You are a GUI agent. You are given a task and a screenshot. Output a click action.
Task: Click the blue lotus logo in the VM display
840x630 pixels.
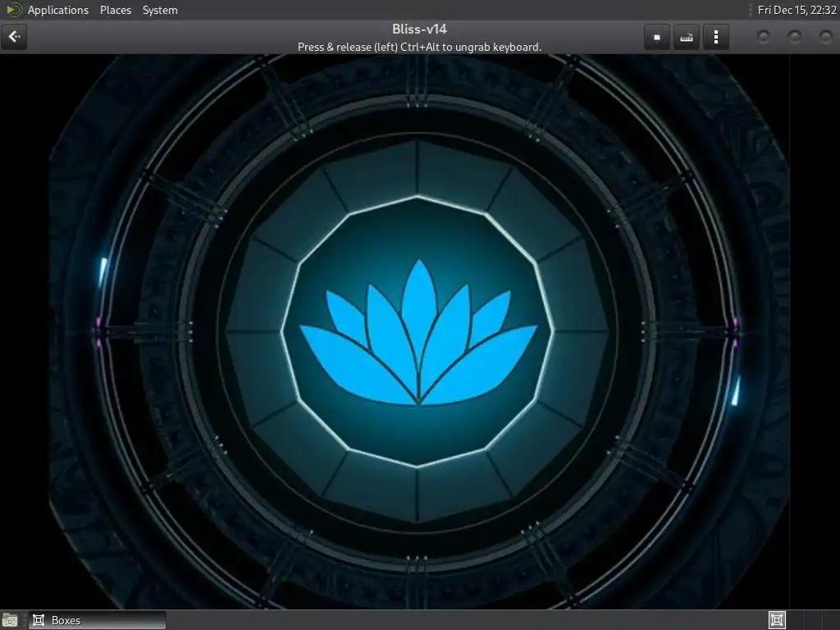[x=418, y=333]
